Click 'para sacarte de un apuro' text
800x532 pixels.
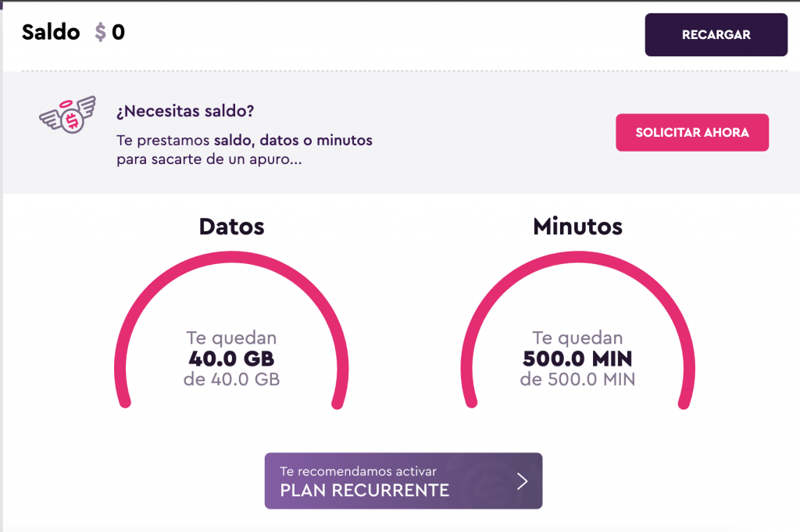209,159
